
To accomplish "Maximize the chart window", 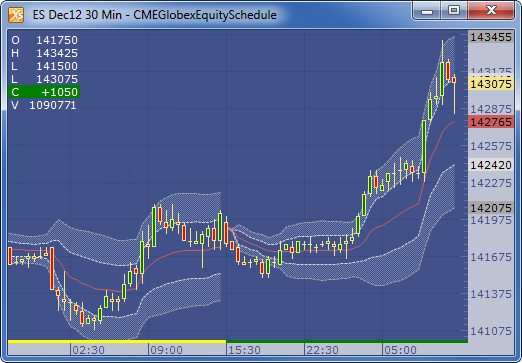I will (454, 11).
